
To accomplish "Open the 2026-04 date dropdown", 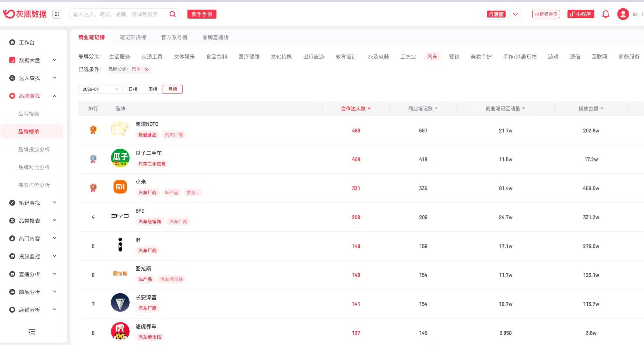I will click(x=100, y=89).
